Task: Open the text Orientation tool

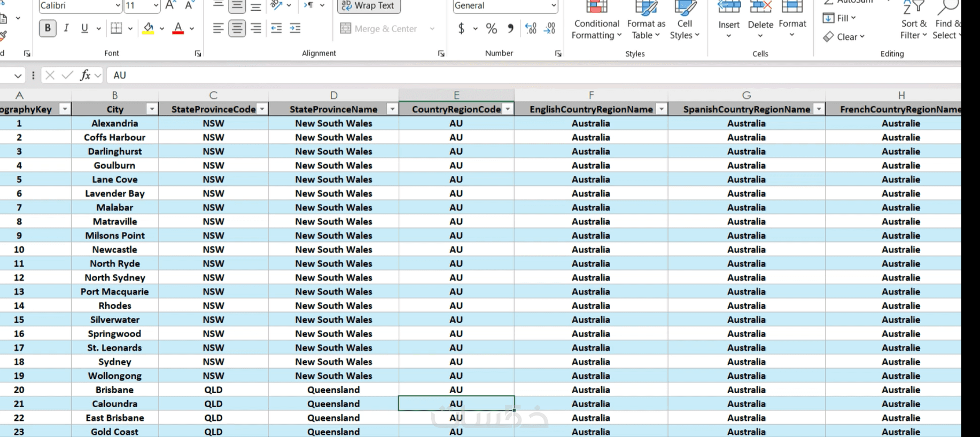Action: click(x=276, y=6)
